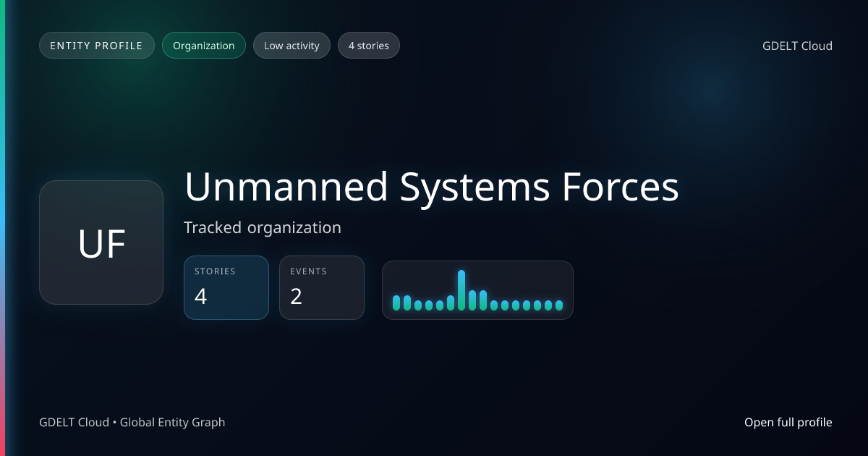
Task: Open the EVENTS stat card showing 2
Action: click(322, 287)
